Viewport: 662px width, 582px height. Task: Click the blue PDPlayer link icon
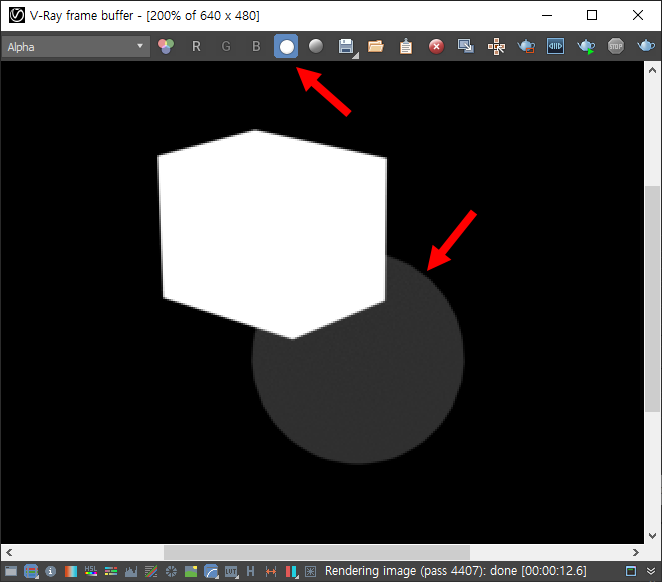[x=556, y=46]
